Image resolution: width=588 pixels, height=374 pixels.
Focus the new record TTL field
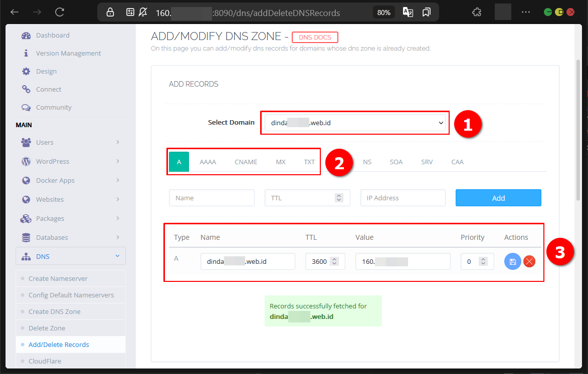(x=307, y=198)
